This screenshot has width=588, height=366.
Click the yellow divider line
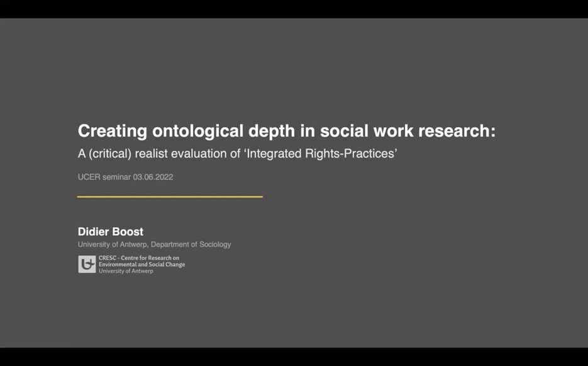pos(169,197)
